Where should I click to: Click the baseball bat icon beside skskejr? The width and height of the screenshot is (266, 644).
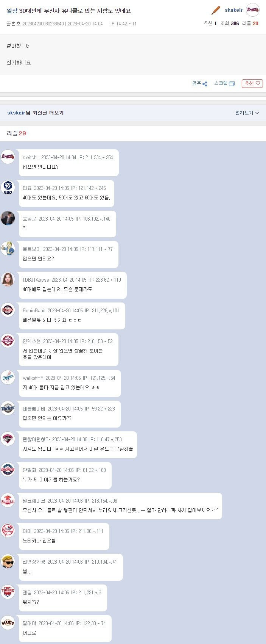pyautogui.click(x=216, y=10)
